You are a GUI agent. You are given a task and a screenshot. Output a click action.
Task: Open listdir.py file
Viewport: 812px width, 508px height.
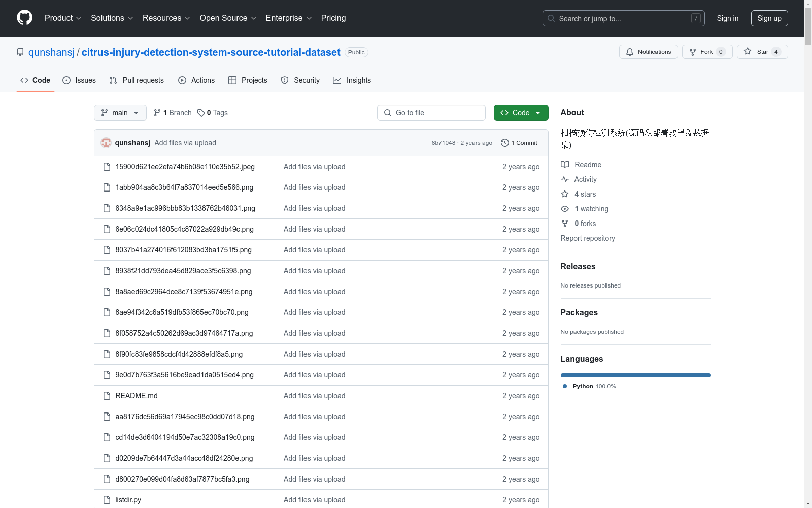[x=128, y=500]
